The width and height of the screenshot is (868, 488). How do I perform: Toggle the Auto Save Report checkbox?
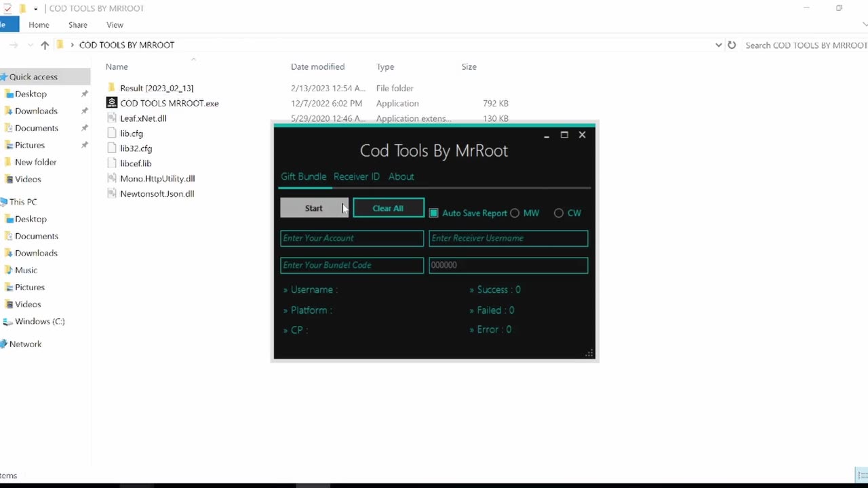click(433, 213)
